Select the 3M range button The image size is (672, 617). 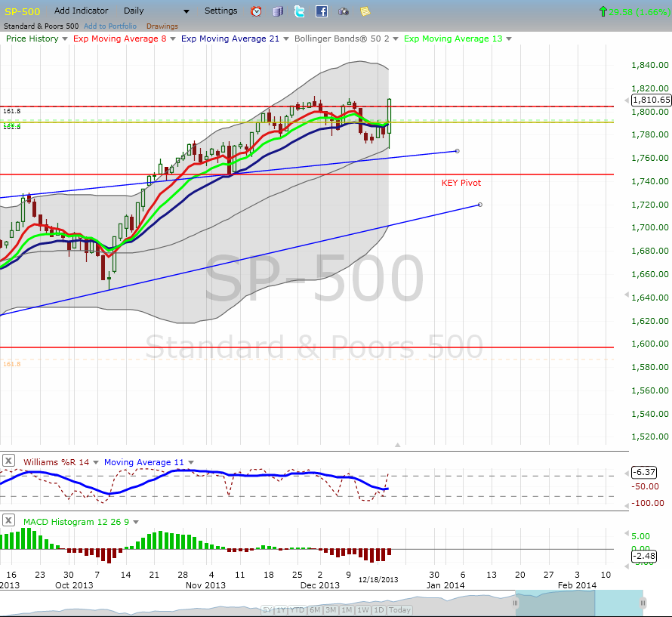331,609
